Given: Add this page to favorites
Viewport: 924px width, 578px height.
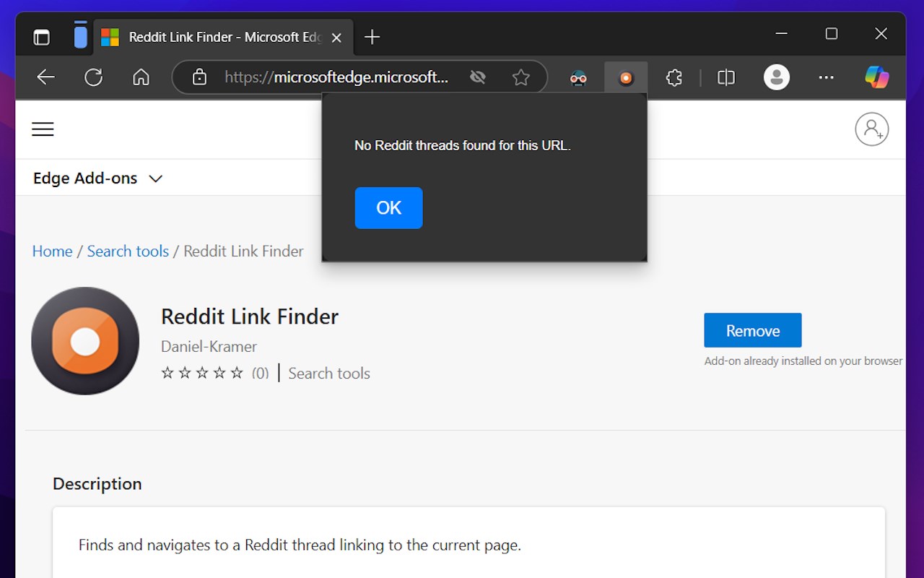Looking at the screenshot, I should click(520, 77).
